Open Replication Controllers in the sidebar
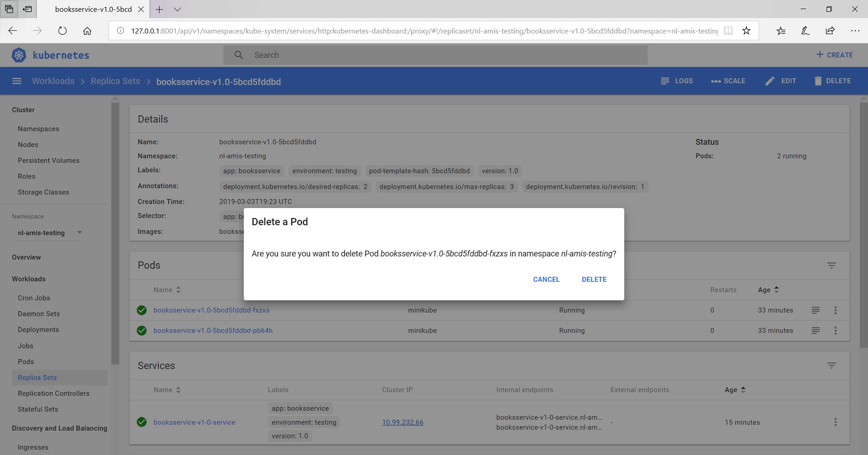Image resolution: width=868 pixels, height=455 pixels. click(x=53, y=393)
